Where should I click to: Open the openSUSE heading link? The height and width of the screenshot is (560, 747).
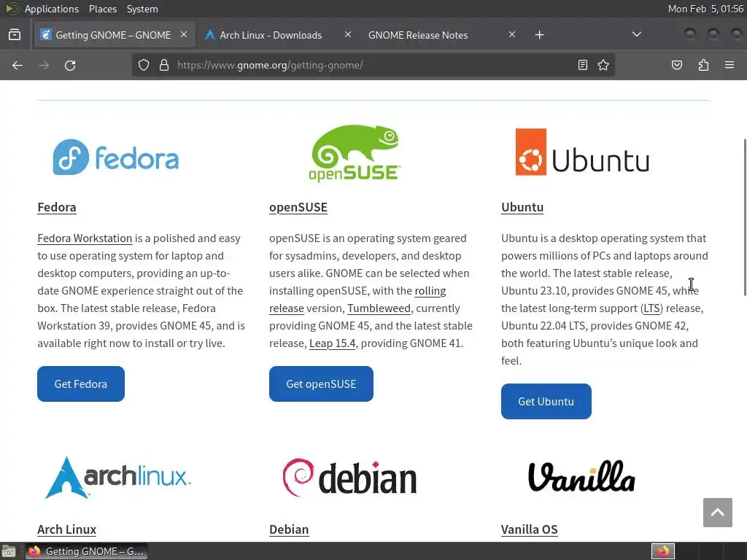point(298,207)
